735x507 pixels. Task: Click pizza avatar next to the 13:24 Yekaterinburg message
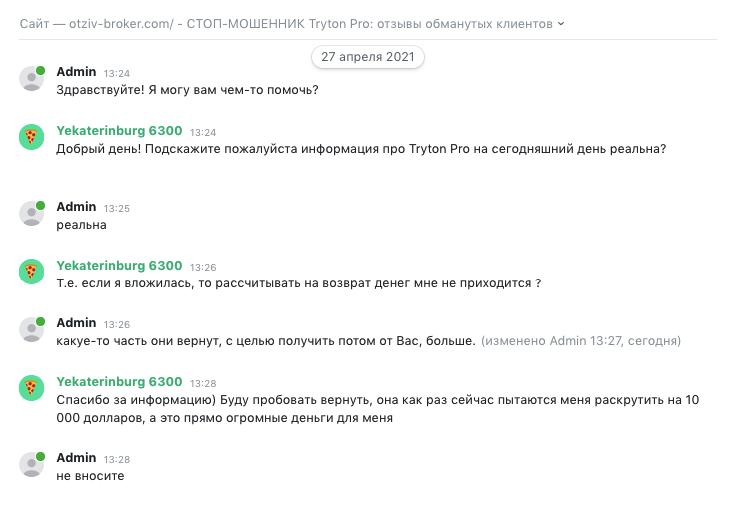point(31,137)
